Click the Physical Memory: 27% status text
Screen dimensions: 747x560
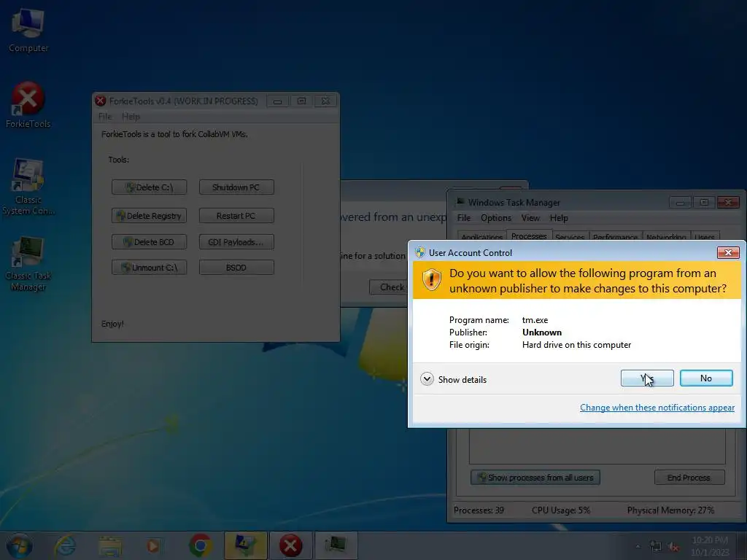(x=670, y=510)
